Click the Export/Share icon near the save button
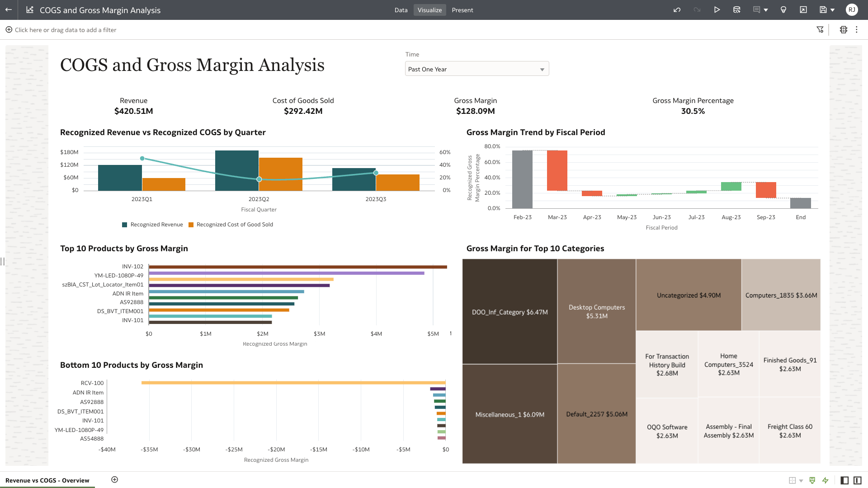 point(803,9)
